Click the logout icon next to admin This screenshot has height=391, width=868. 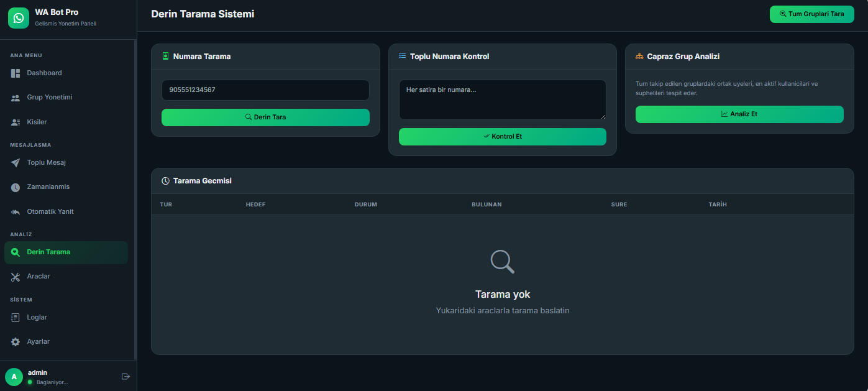pyautogui.click(x=126, y=376)
